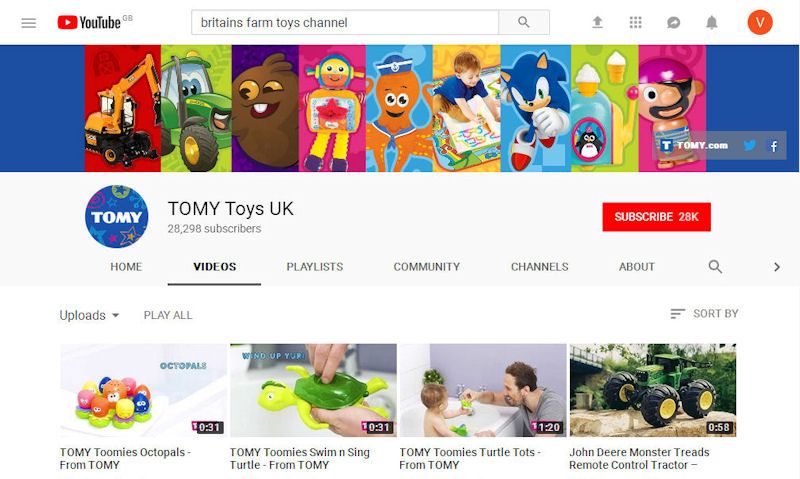Show more channel tabs with chevron
This screenshot has height=479, width=800.
[777, 267]
